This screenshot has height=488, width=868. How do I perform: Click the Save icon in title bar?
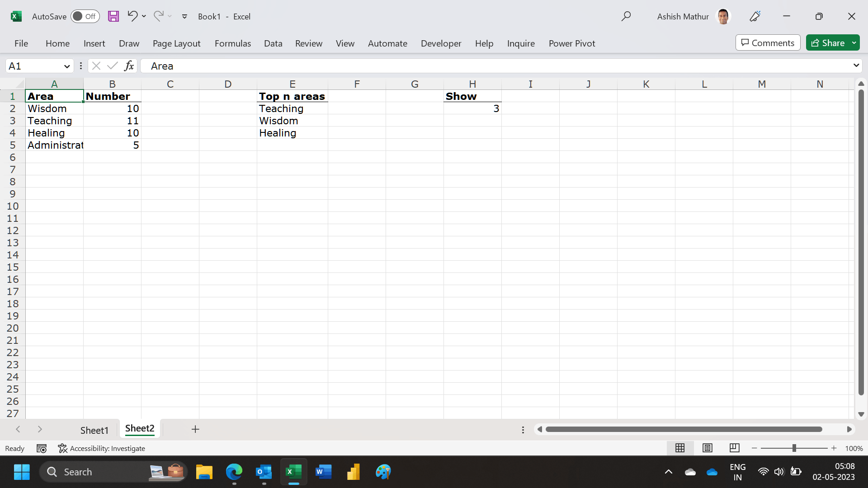[x=113, y=16]
